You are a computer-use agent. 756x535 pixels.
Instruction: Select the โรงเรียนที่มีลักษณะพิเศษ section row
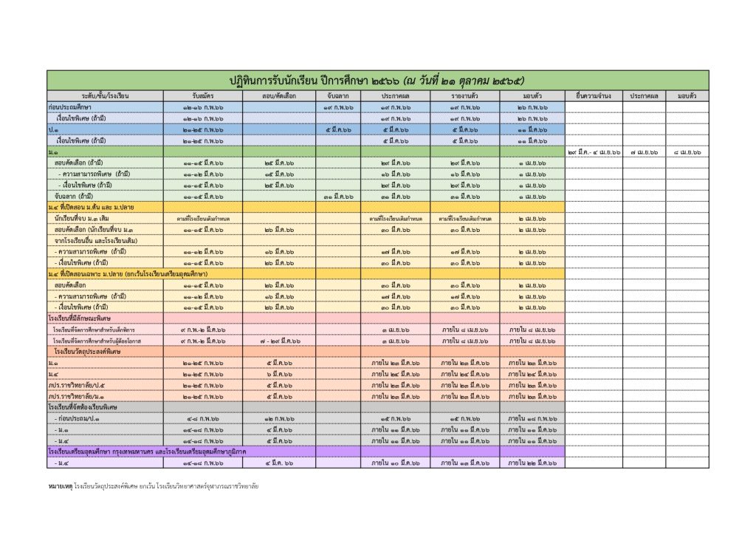306,318
